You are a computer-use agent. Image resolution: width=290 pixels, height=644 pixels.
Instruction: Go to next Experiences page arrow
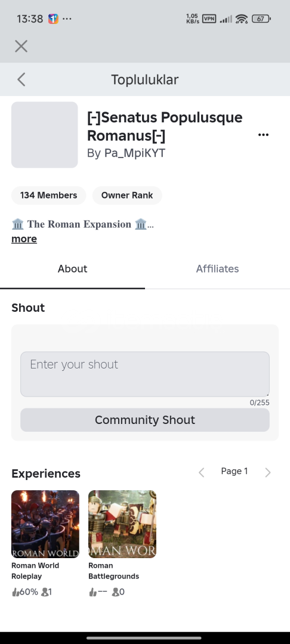pos(268,472)
